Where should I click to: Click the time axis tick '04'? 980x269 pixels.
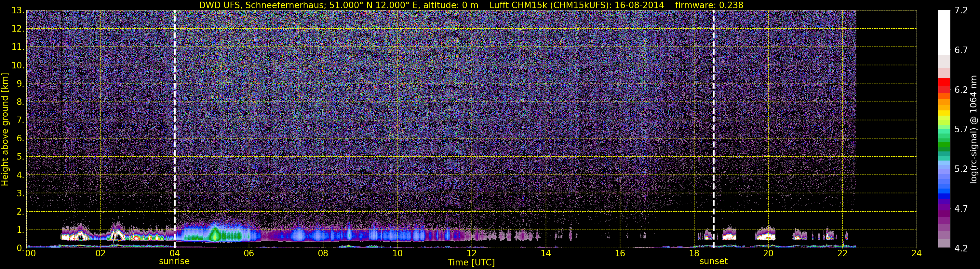pyautogui.click(x=175, y=253)
